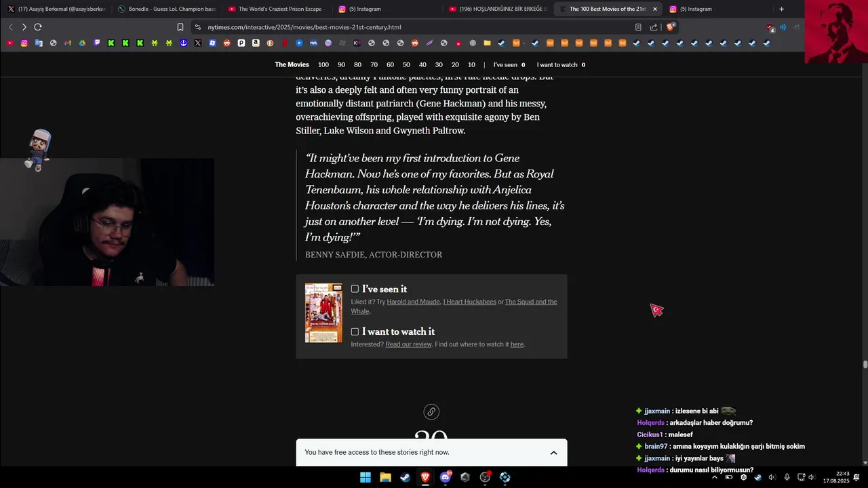Open the Instagram bookmark icon
The height and width of the screenshot is (488, 868).
coord(24,43)
